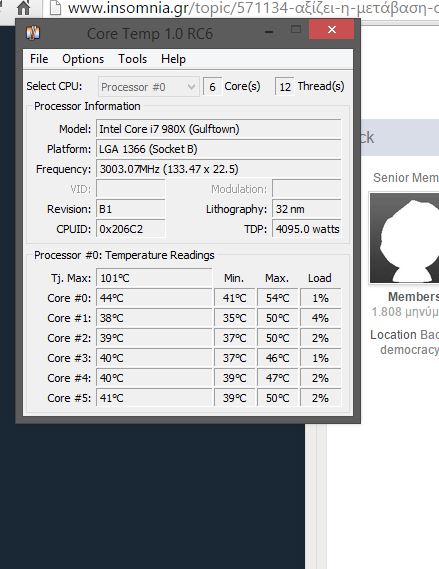This screenshot has height=569, width=439.
Task: Click Core #1 current temperature 38°C
Action: tap(154, 318)
